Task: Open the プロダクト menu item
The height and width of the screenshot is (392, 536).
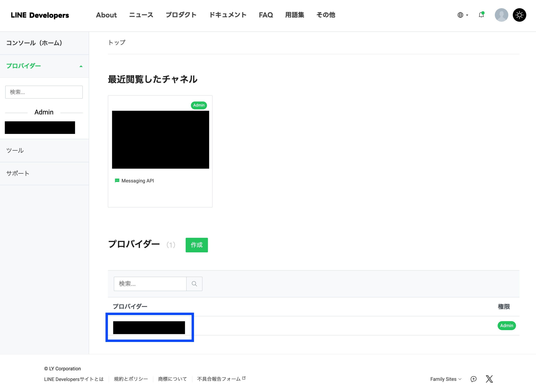Action: [181, 15]
